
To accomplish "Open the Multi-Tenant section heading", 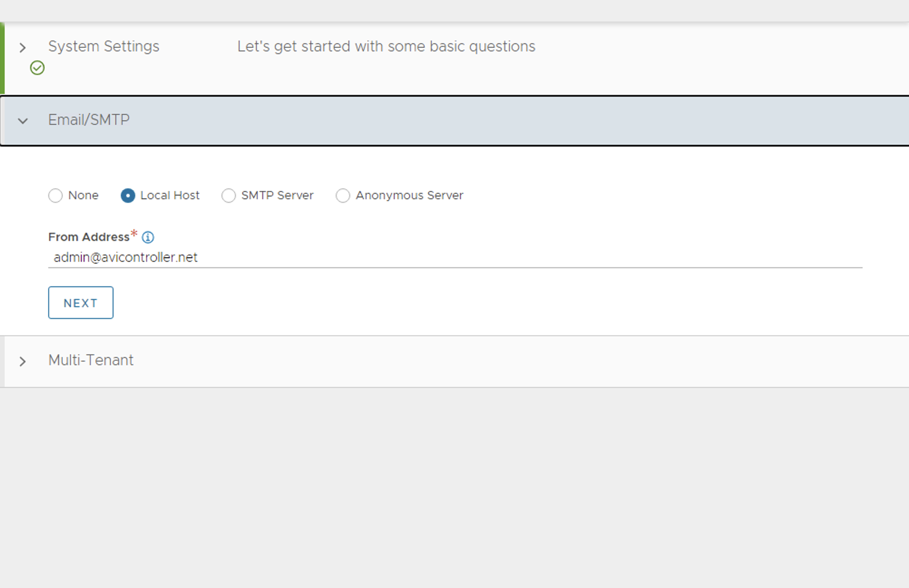I will [x=91, y=360].
